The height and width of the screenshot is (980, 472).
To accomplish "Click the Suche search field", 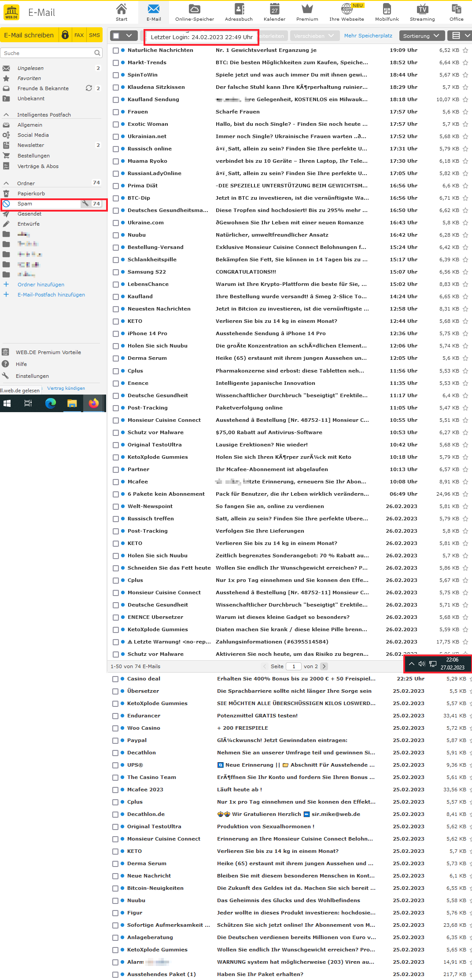I will pyautogui.click(x=48, y=53).
